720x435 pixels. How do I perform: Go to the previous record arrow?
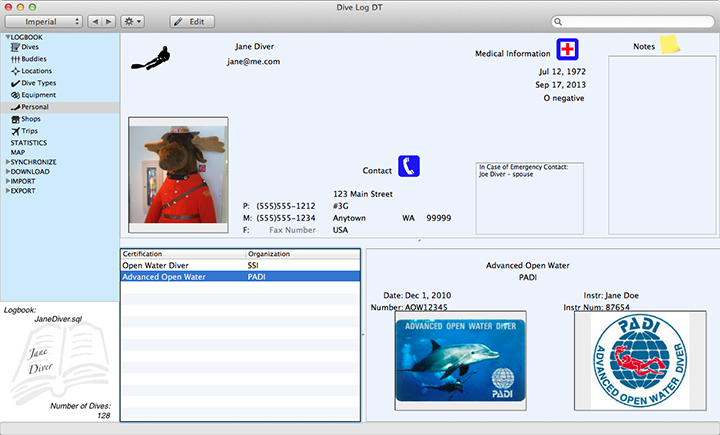tap(96, 21)
